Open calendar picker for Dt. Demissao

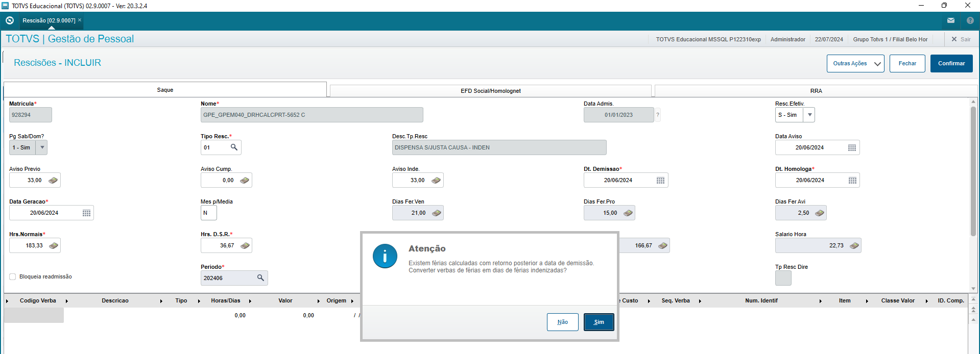pos(661,180)
